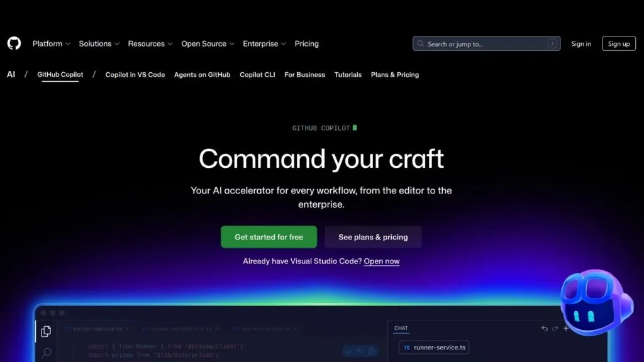
Task: Click the GitHub Octocat logo
Action: [14, 43]
